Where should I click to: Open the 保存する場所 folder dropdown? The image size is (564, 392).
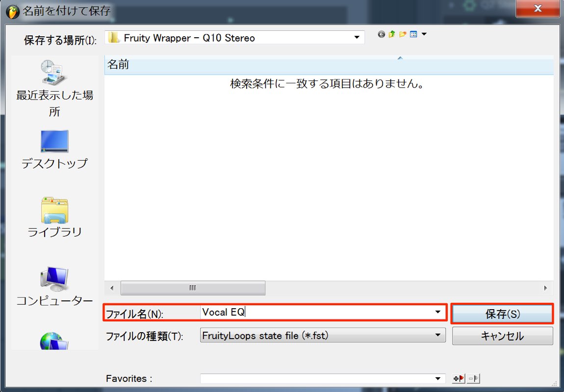235,37
